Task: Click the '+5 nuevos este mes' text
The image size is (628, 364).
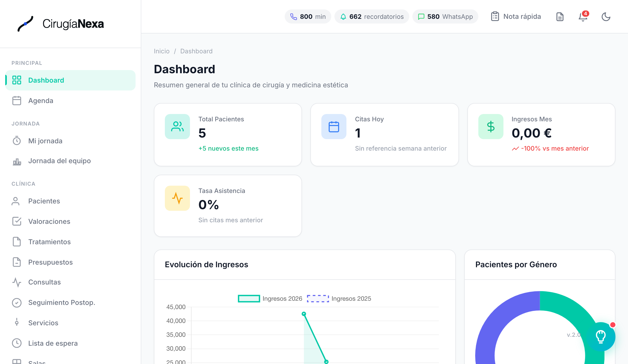Action: pyautogui.click(x=228, y=149)
